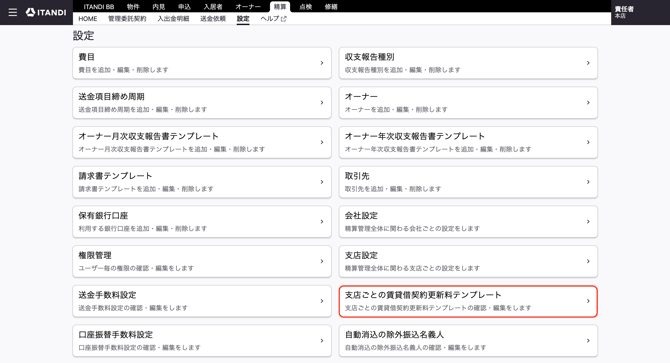Expand オーナー月次収支報告書テンプレート chevron
This screenshot has height=363, width=670.
(322, 142)
